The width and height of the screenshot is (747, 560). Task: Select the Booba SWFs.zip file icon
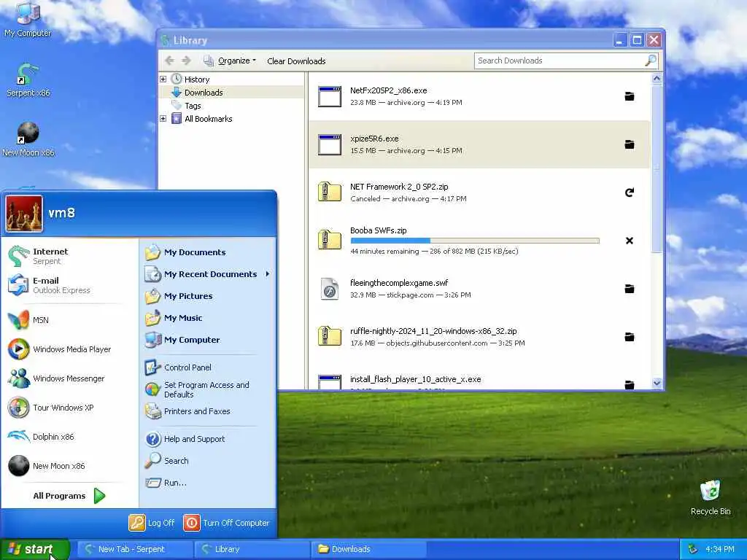pyautogui.click(x=330, y=240)
